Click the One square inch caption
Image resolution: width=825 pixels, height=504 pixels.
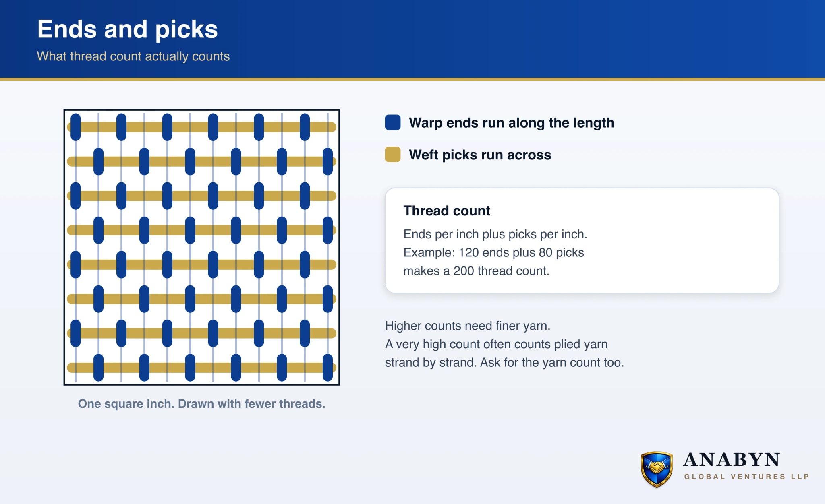point(201,404)
